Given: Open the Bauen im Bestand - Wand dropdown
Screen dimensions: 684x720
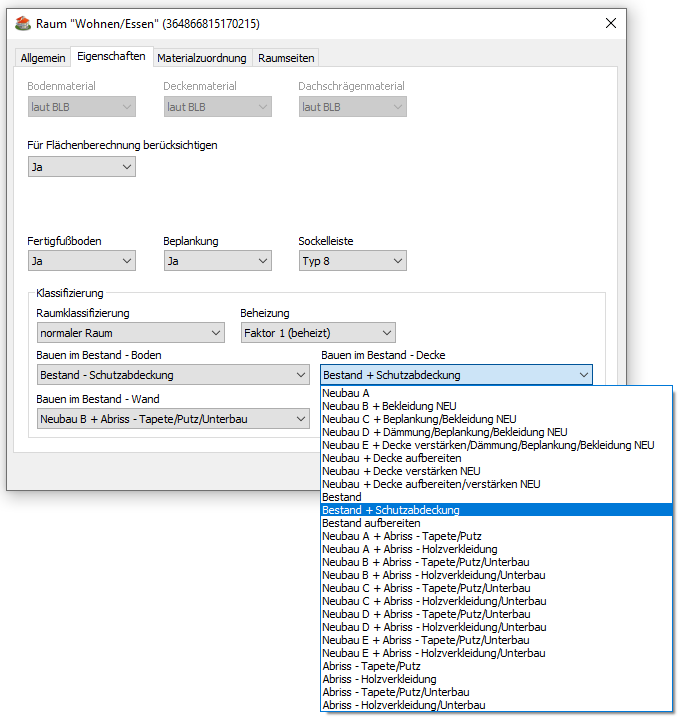Looking at the screenshot, I should point(172,419).
